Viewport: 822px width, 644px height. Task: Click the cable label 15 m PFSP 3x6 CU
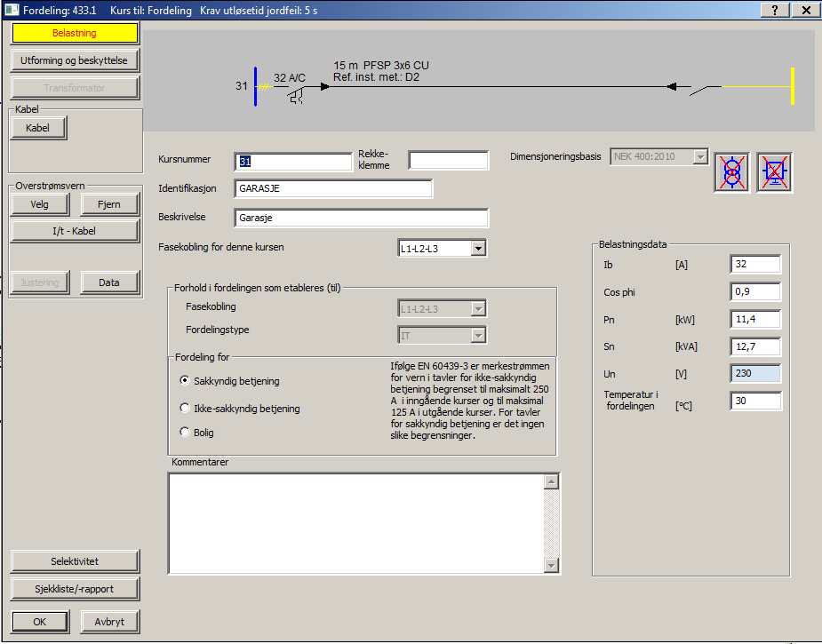click(x=381, y=66)
